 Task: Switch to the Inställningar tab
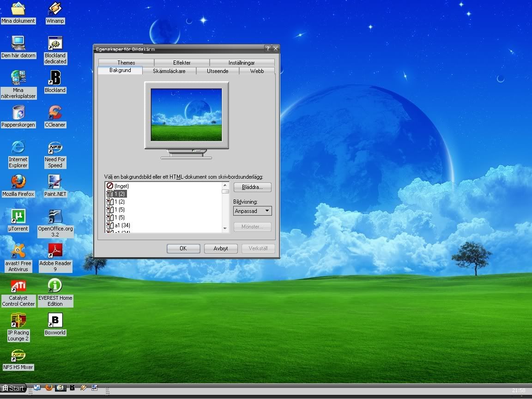[242, 63]
